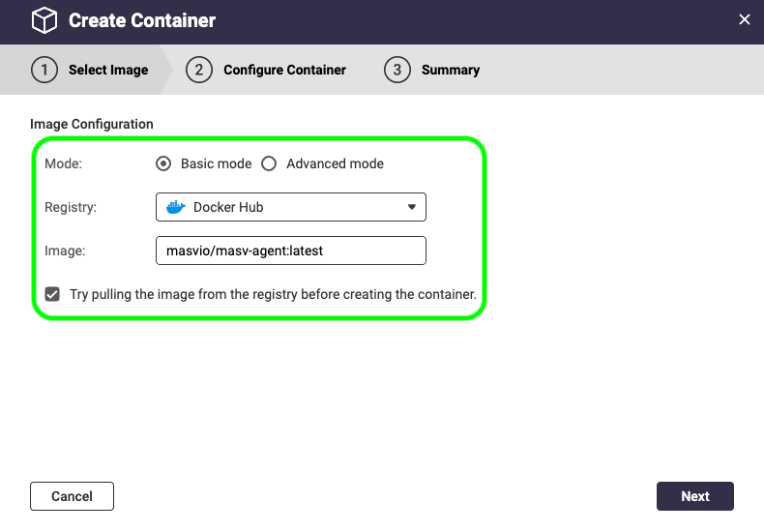Uncheck the try pulling image checkbox

pyautogui.click(x=52, y=294)
